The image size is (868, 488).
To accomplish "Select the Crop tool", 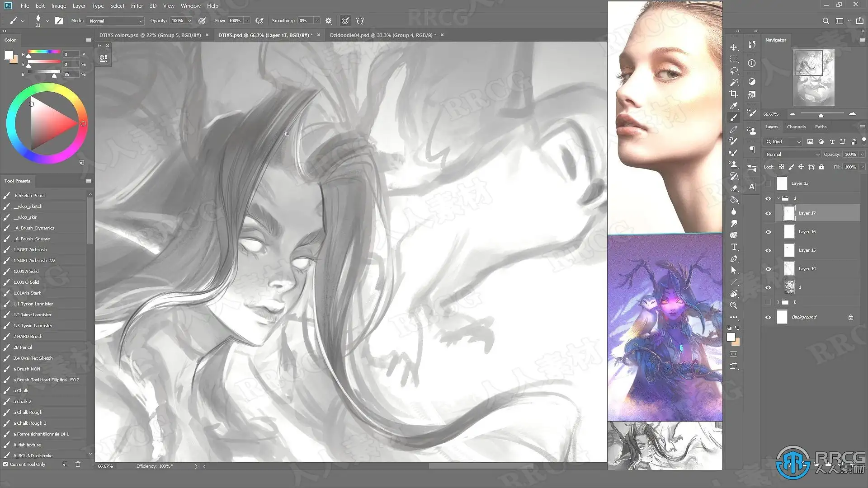I will [x=734, y=94].
